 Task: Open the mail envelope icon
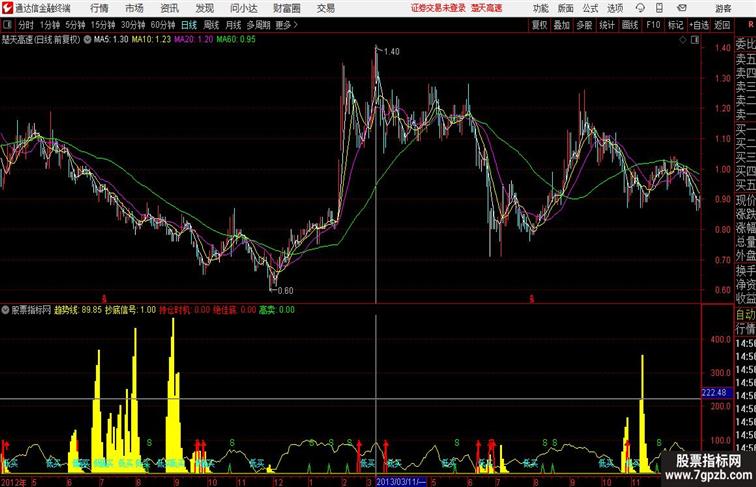tap(682, 8)
